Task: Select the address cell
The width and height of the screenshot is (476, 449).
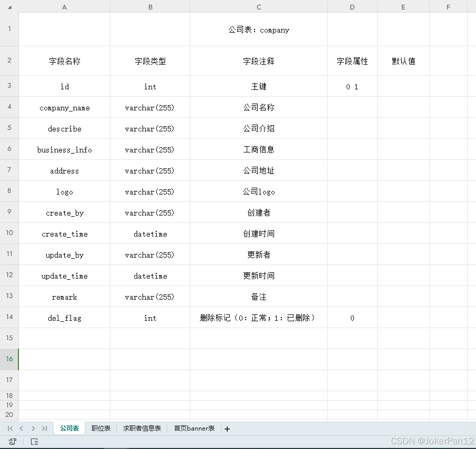Action: pos(64,170)
